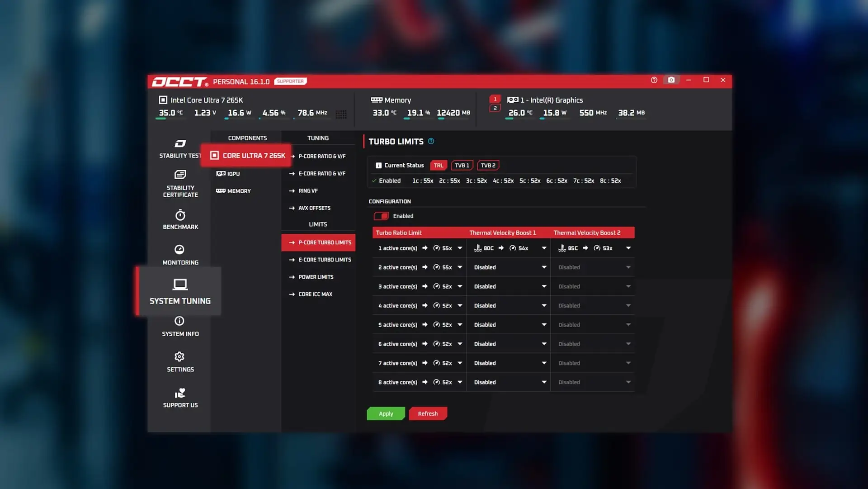
Task: Click the red Refresh button
Action: [428, 413]
